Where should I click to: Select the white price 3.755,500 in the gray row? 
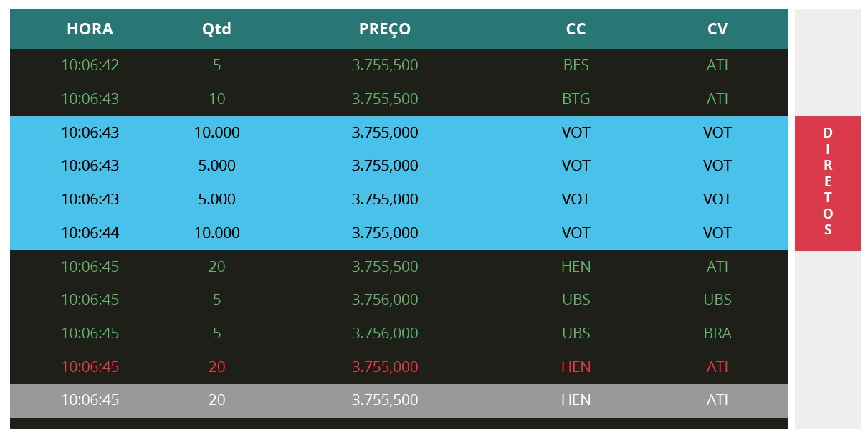pos(385,400)
